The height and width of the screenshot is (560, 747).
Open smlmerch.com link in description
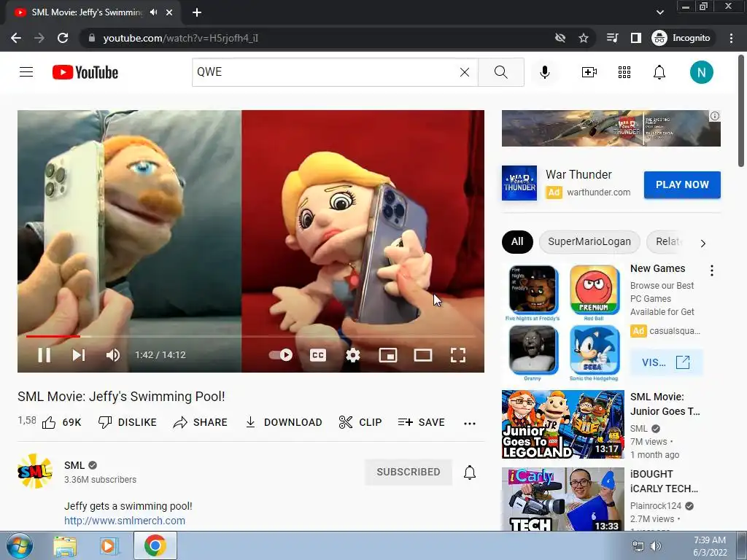125,521
